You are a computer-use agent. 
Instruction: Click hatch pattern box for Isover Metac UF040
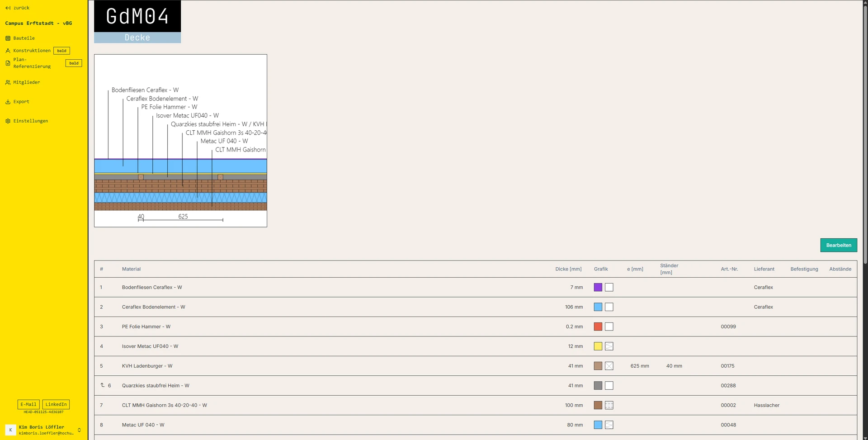coord(609,346)
